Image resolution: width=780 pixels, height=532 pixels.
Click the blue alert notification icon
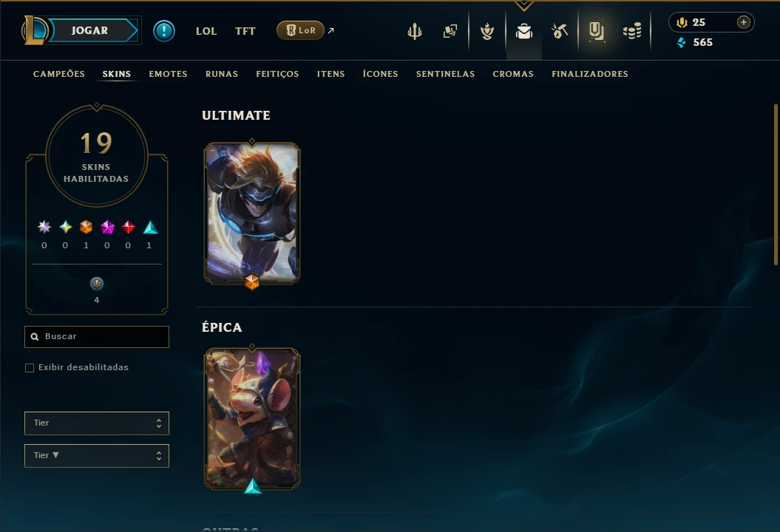click(163, 31)
